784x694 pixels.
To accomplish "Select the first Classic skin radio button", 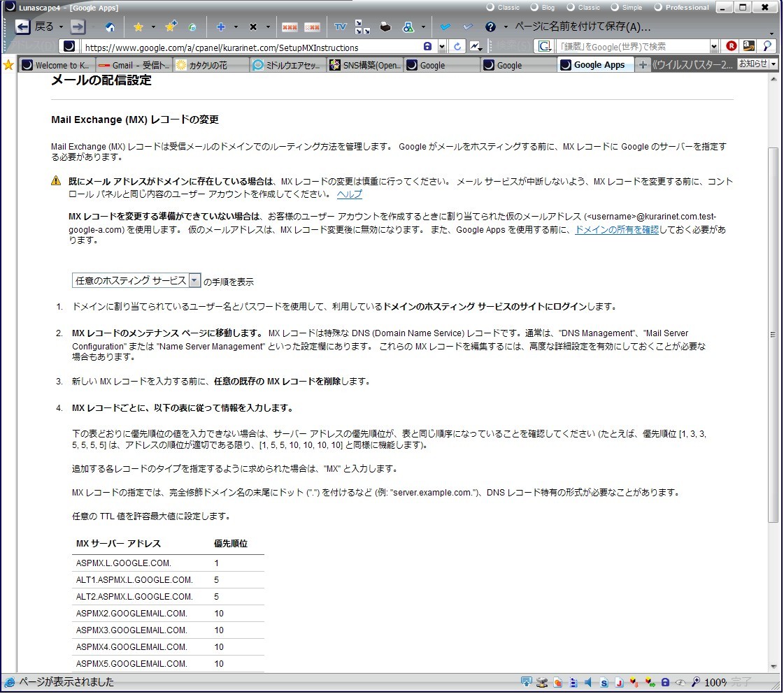I will click(x=490, y=7).
